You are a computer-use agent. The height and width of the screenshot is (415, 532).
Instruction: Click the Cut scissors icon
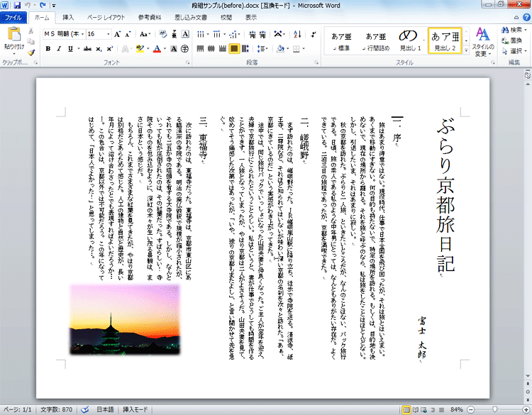click(x=31, y=31)
